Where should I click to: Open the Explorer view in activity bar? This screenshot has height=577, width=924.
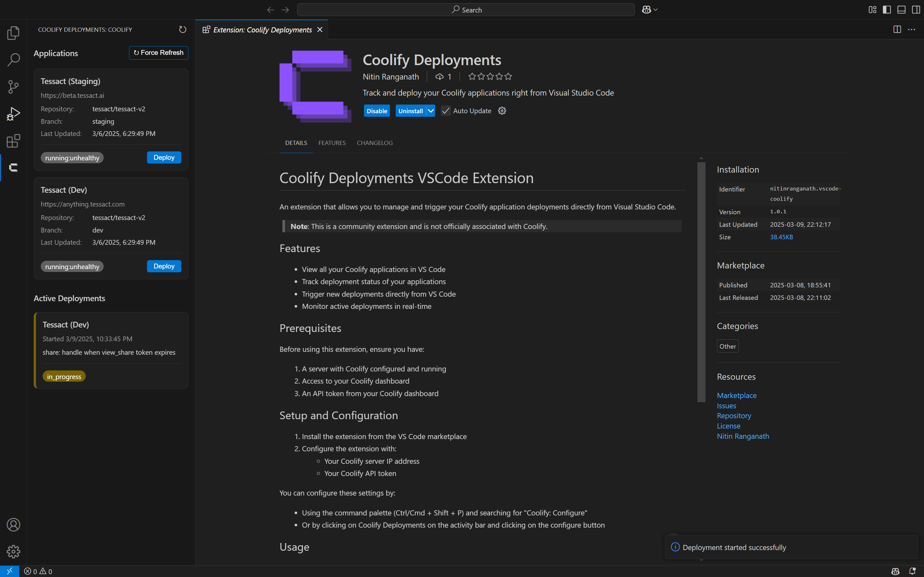[13, 33]
